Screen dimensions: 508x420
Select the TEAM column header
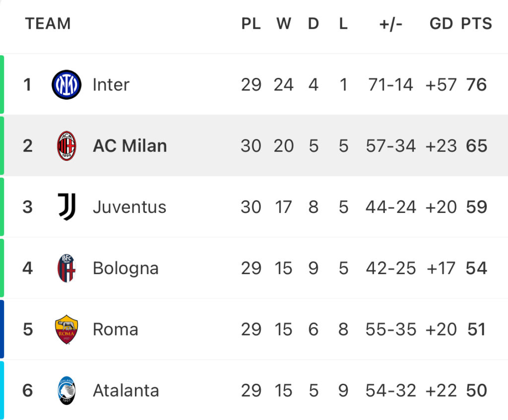point(48,24)
